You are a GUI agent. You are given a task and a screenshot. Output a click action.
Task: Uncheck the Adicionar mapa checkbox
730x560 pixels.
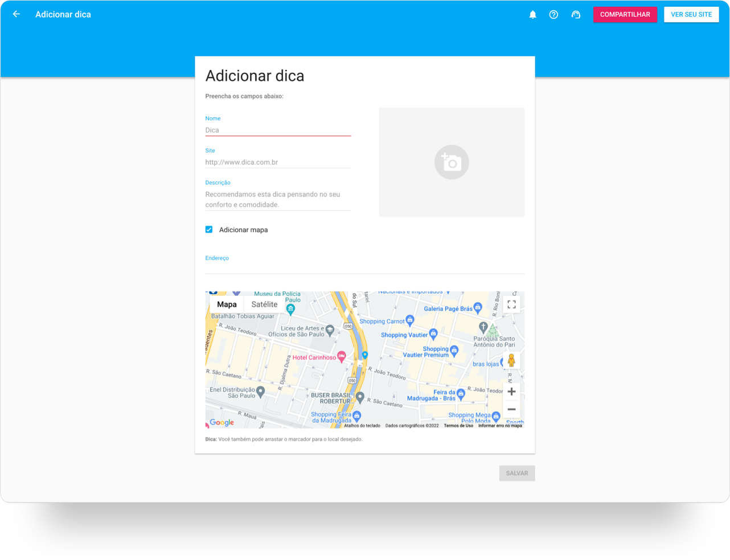tap(209, 229)
